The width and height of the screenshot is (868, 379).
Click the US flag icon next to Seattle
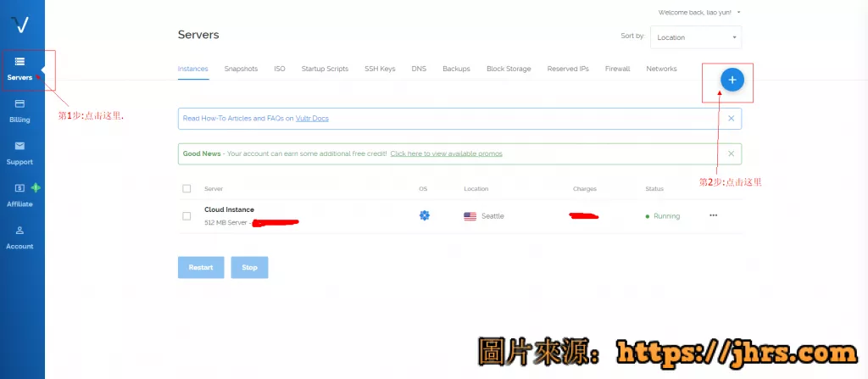click(x=470, y=216)
